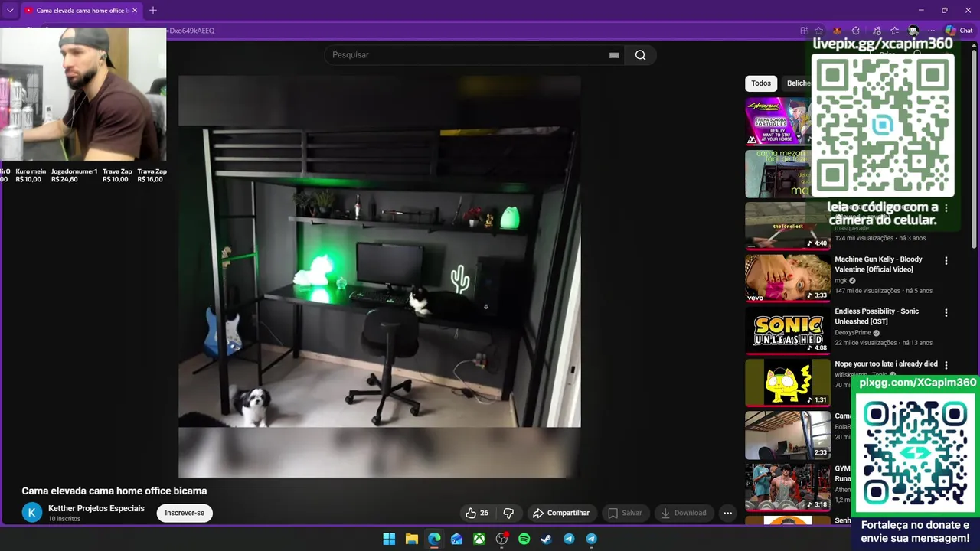
Task: Open 'Endless Possibility - Sonic Unleashed [OST]' title link
Action: (x=877, y=316)
